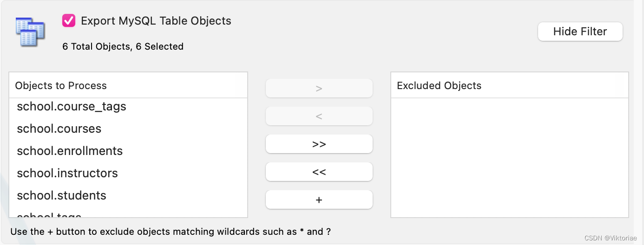Viewport: 644px width, 245px height.
Task: Click inside the empty Excluded Objects list
Action: click(510, 158)
